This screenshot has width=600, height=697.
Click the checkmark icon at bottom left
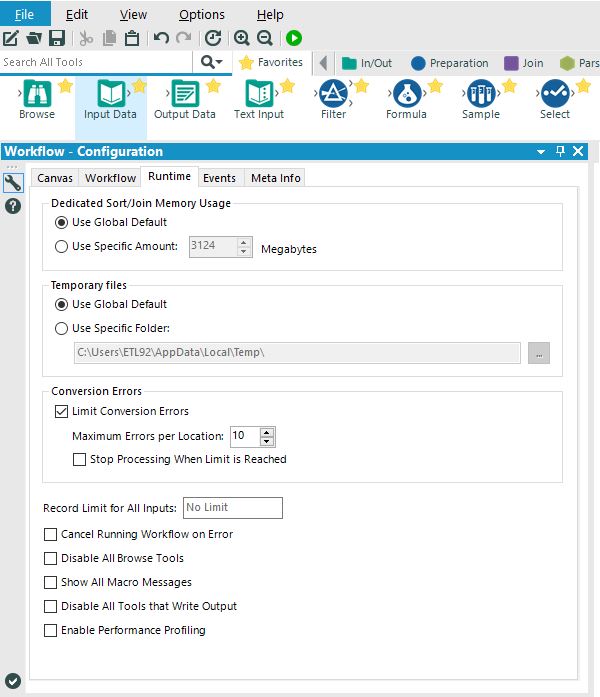coord(12,681)
